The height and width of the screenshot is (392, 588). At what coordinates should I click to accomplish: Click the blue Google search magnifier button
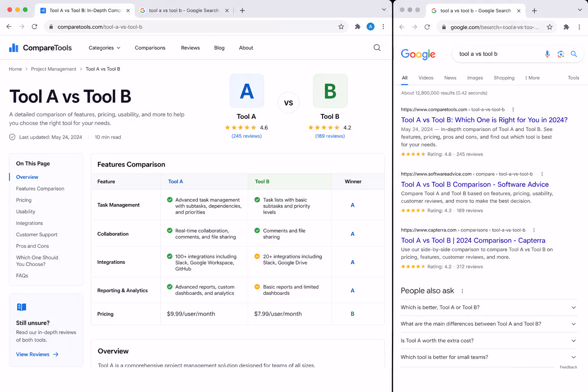[x=574, y=54]
